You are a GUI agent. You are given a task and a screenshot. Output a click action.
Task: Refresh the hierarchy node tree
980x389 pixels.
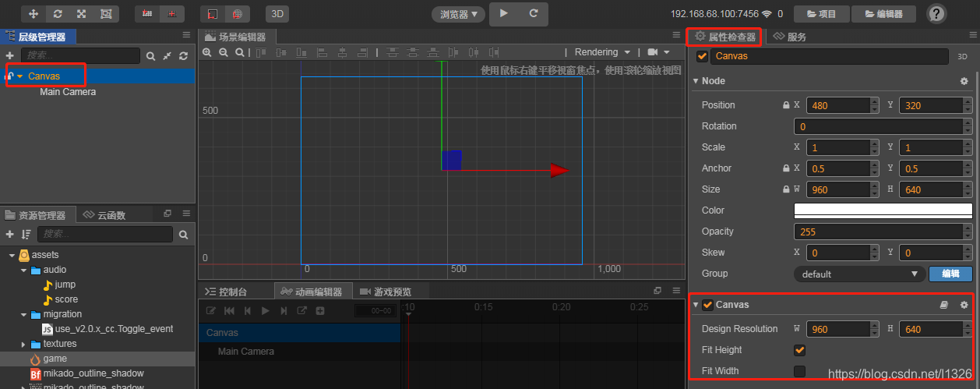[183, 56]
